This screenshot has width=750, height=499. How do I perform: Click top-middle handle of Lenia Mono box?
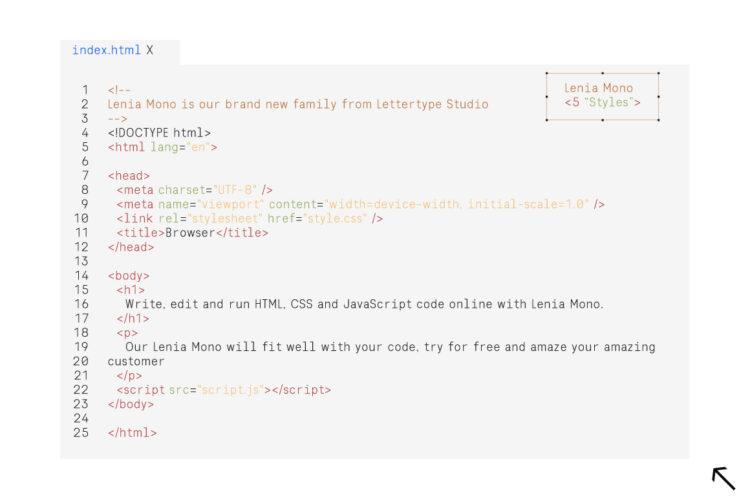(602, 73)
